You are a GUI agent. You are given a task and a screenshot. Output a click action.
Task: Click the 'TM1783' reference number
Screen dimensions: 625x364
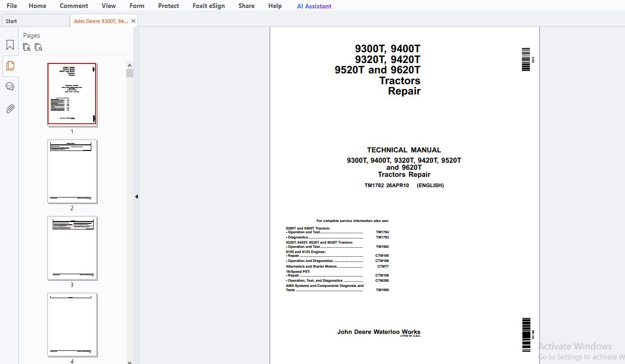pyautogui.click(x=382, y=237)
